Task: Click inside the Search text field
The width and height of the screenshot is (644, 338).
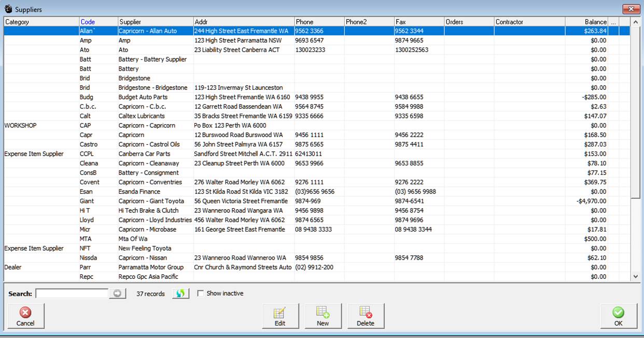Action: coord(72,293)
